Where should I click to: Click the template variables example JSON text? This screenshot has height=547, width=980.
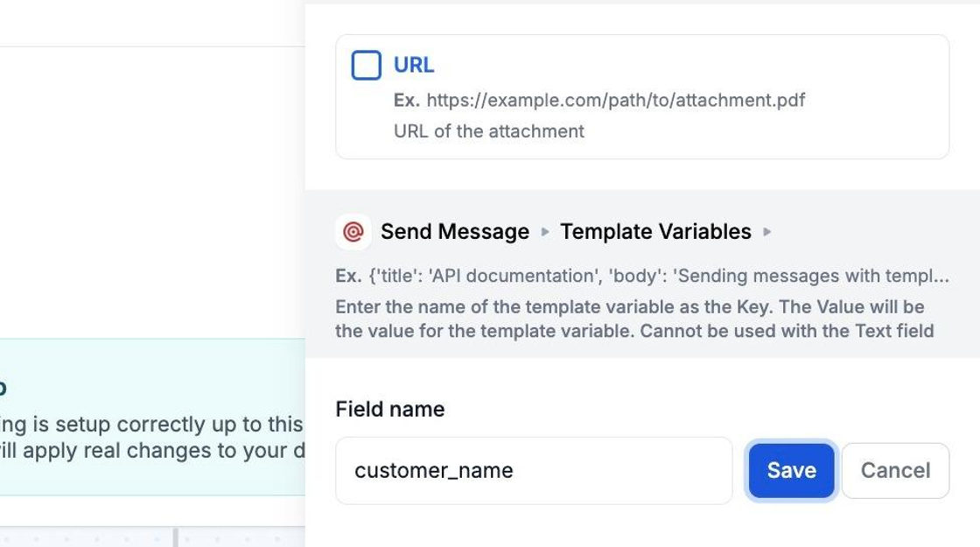[658, 276]
